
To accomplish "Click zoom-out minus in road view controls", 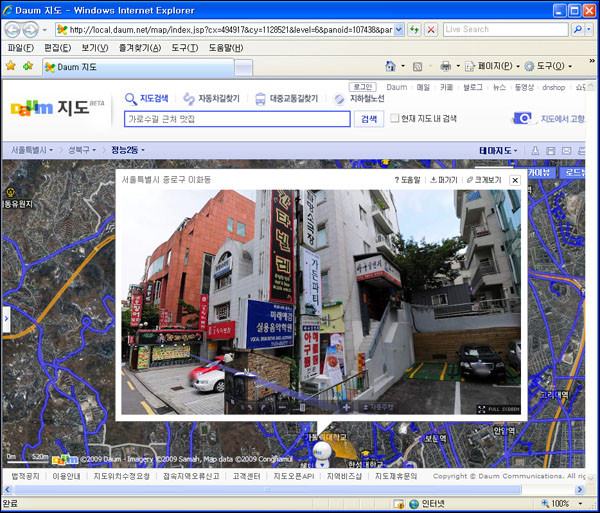I will [x=282, y=407].
